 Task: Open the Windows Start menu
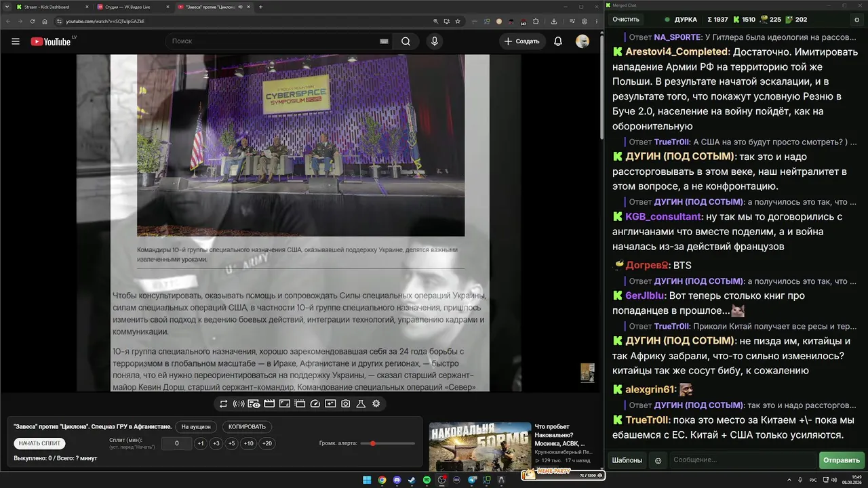click(367, 480)
